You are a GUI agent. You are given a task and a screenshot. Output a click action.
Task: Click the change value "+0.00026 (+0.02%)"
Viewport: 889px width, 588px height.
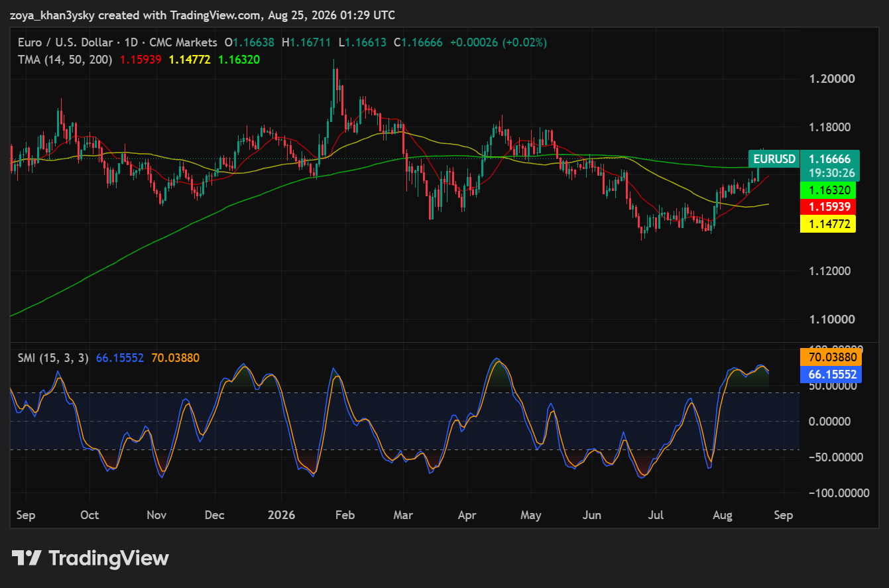[499, 42]
